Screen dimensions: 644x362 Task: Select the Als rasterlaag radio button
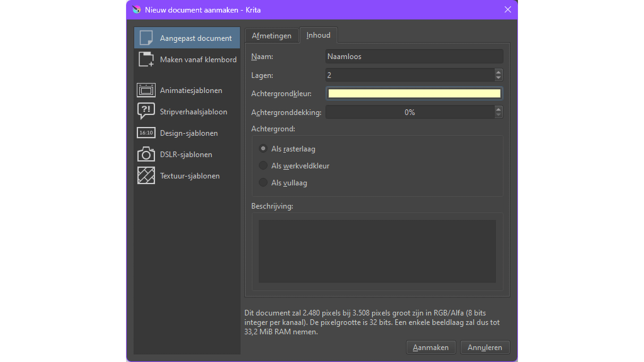tap(263, 149)
